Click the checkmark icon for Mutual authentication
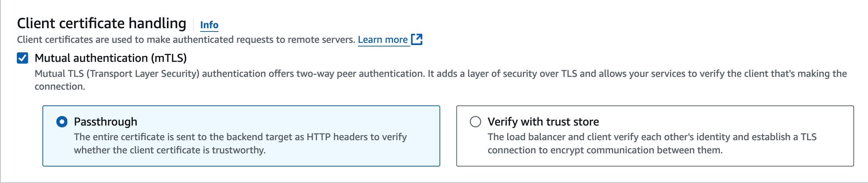This screenshot has height=183, width=868. click(x=23, y=58)
